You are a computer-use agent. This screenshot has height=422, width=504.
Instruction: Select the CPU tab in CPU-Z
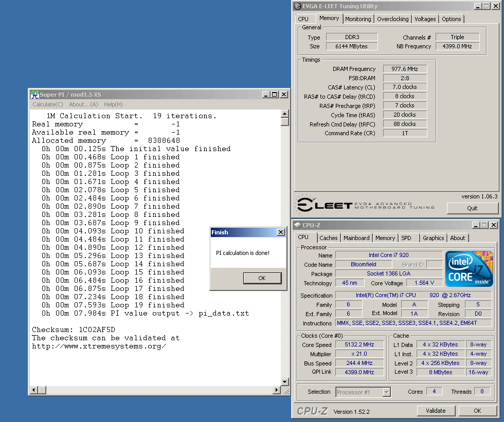303,237
